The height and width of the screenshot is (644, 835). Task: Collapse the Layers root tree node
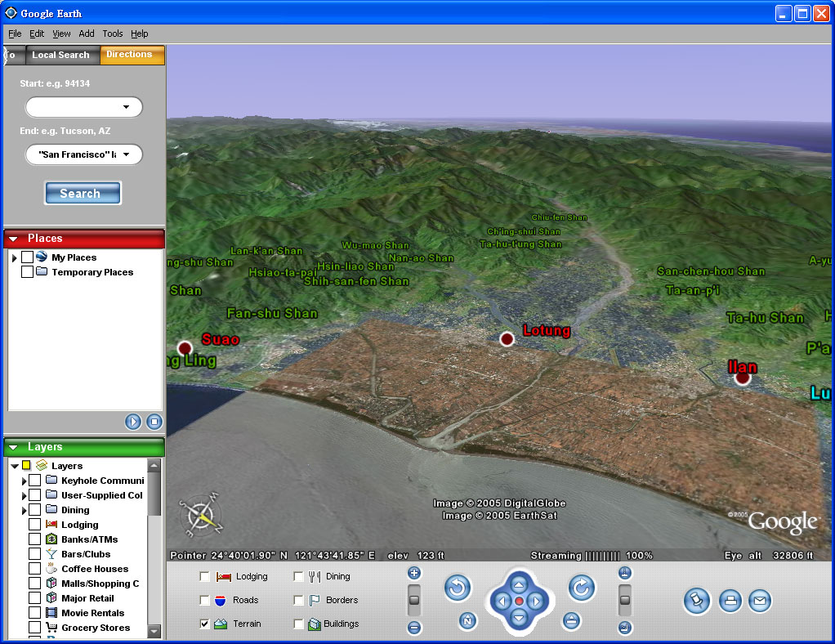tap(15, 466)
